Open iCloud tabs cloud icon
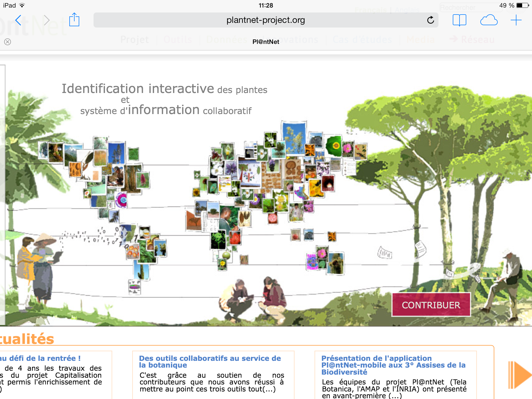 pyautogui.click(x=489, y=20)
